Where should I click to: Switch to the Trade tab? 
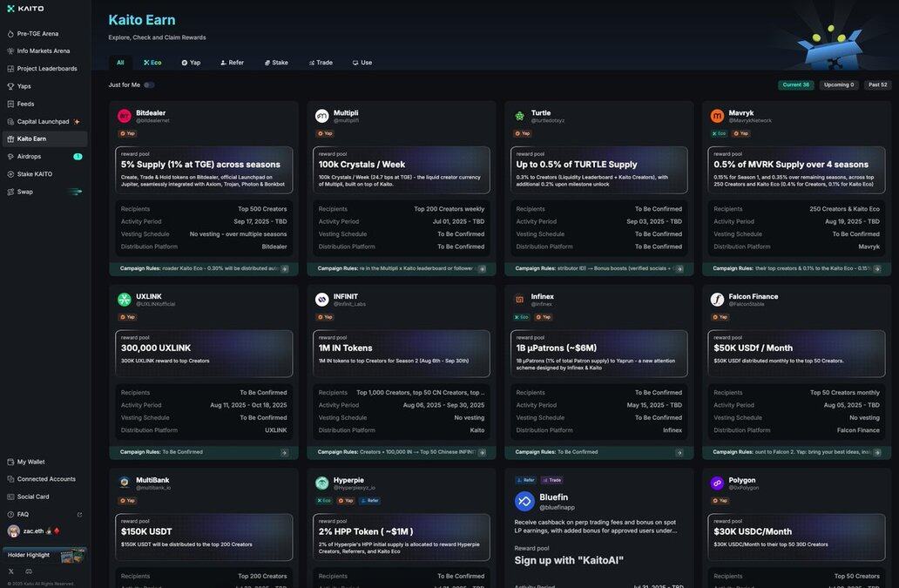(x=321, y=63)
